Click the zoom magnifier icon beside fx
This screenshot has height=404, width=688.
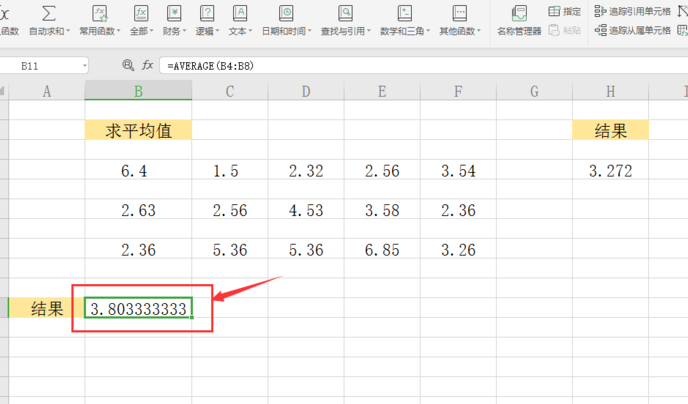pyautogui.click(x=127, y=65)
